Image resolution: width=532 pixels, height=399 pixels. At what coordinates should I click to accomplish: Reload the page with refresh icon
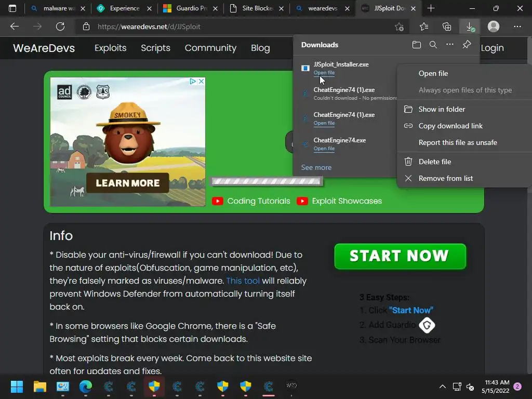pyautogui.click(x=60, y=26)
